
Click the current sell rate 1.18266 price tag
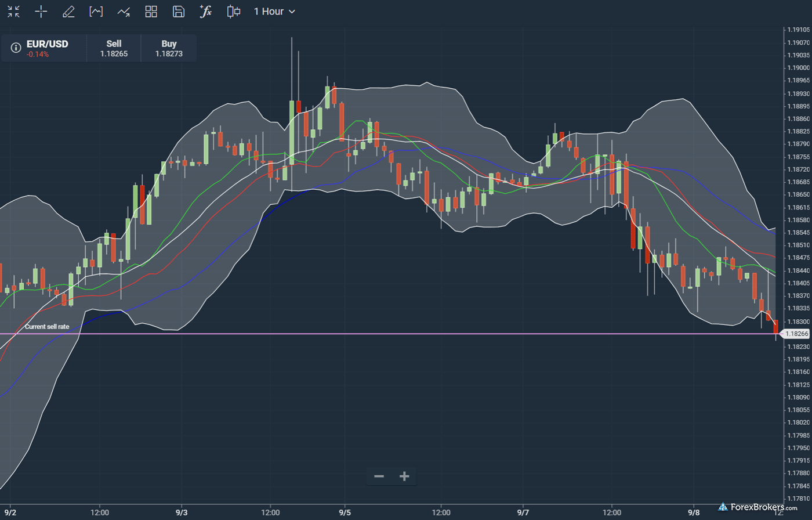click(x=796, y=334)
